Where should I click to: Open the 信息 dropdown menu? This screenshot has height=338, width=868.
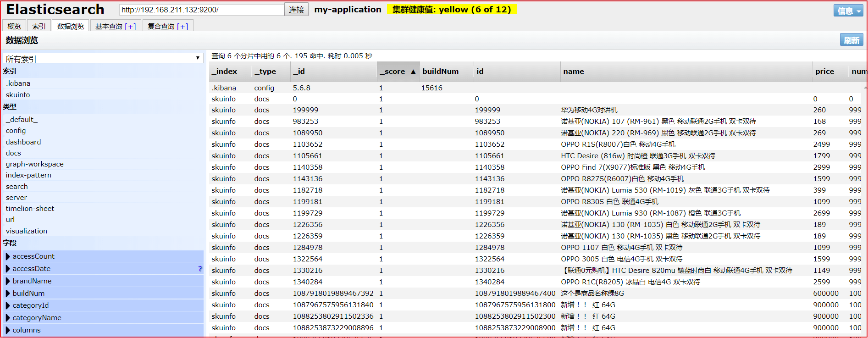pos(848,11)
